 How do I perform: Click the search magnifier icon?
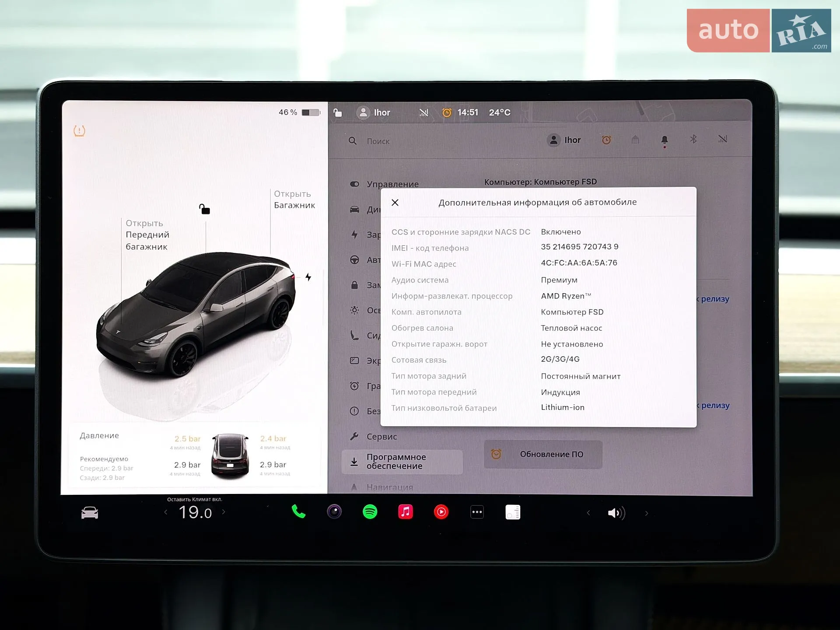[x=353, y=141]
